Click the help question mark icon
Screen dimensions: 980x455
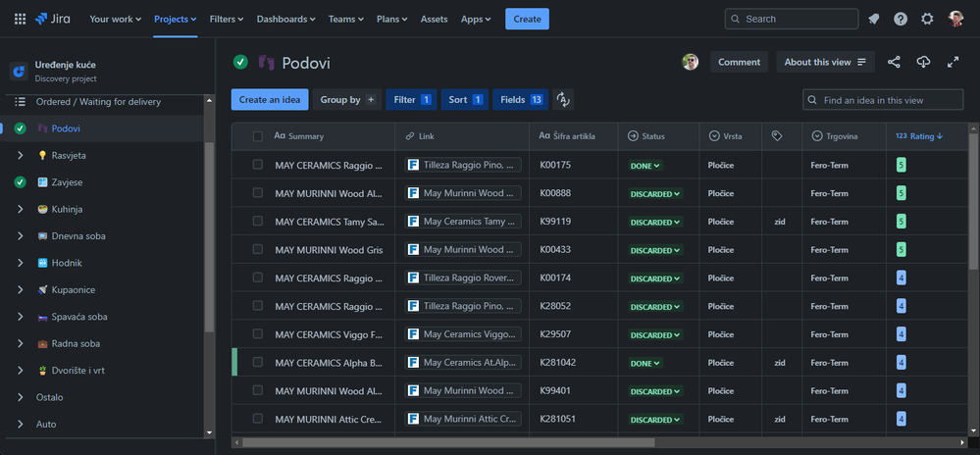(x=901, y=19)
